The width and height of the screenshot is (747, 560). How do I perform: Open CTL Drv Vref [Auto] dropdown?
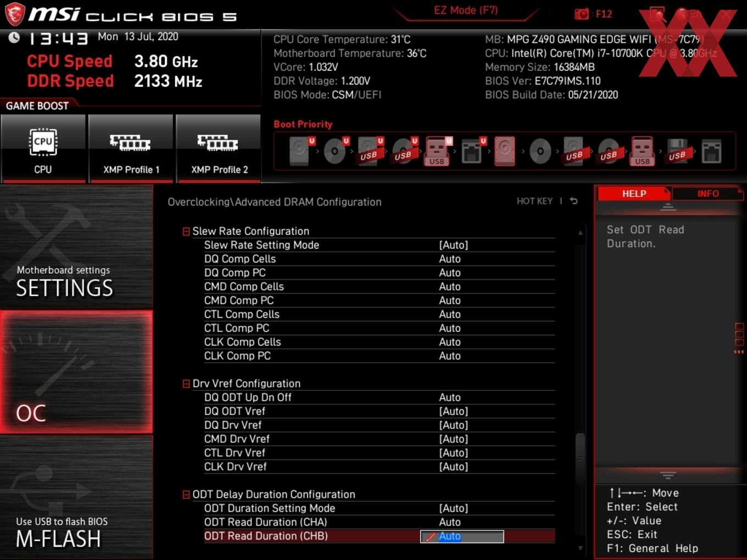[453, 453]
